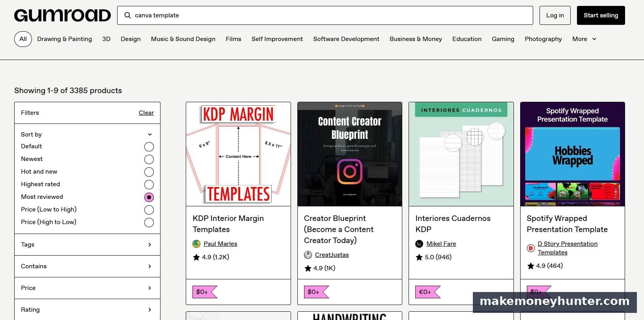Viewport: 644px width, 320px height.
Task: Click the Showing 1-9 of 3385 products text
Action: coord(68,90)
